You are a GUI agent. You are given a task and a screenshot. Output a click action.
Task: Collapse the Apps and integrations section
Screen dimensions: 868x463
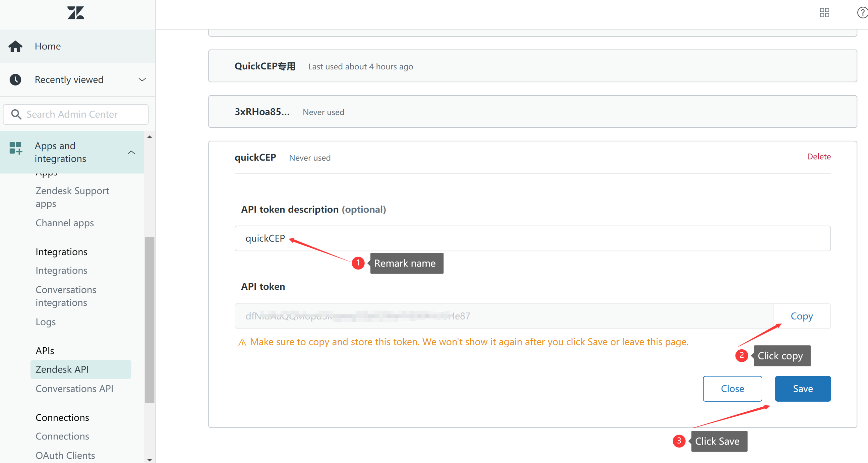click(x=132, y=152)
